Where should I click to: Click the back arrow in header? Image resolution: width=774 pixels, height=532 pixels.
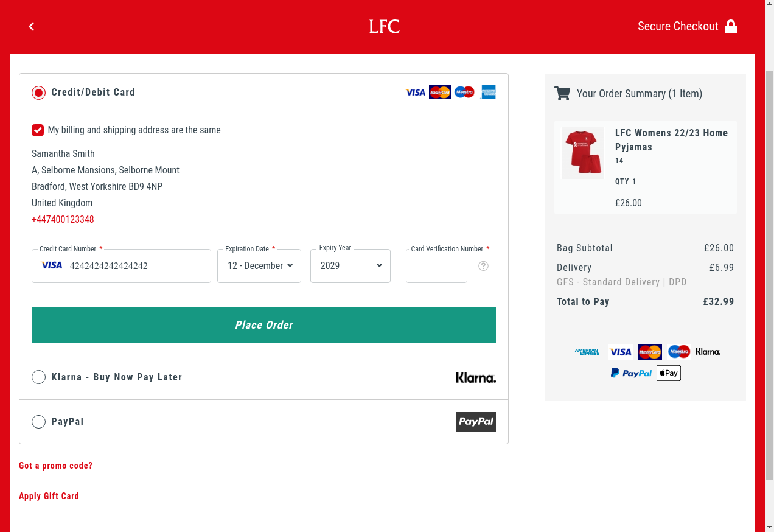pyautogui.click(x=32, y=26)
